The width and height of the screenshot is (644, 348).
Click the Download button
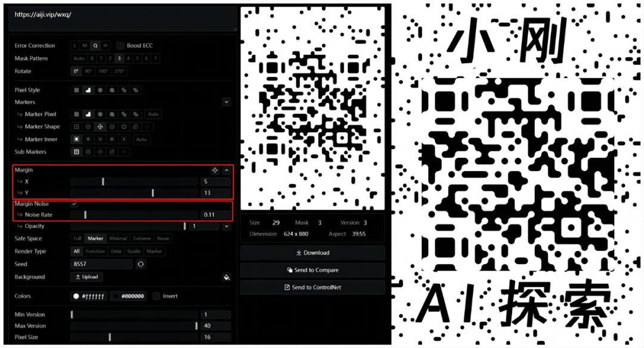(312, 253)
